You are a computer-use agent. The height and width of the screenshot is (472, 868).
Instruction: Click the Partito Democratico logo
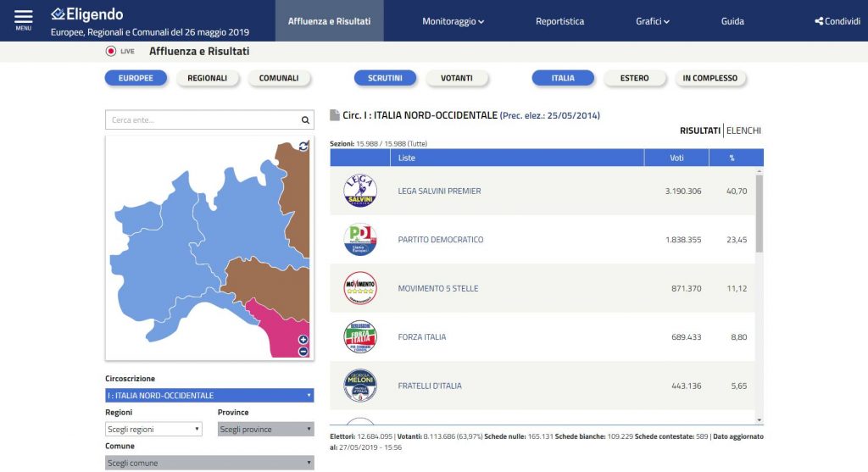pyautogui.click(x=359, y=239)
